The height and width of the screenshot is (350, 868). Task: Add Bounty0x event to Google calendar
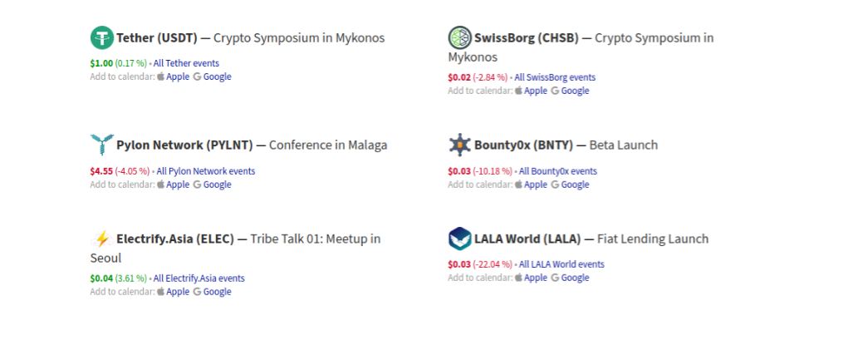pyautogui.click(x=575, y=185)
